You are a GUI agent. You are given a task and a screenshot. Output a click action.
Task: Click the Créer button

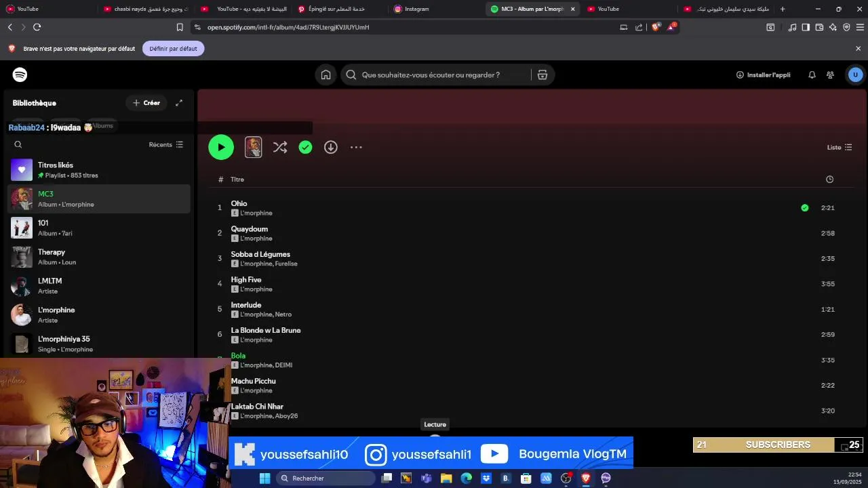[x=146, y=103]
